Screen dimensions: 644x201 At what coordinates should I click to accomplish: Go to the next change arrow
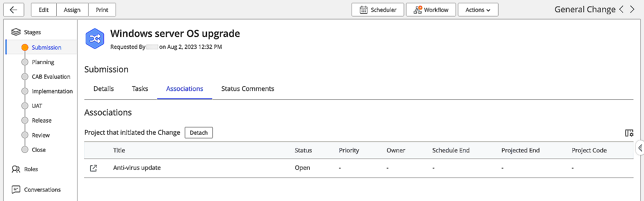[x=632, y=9]
